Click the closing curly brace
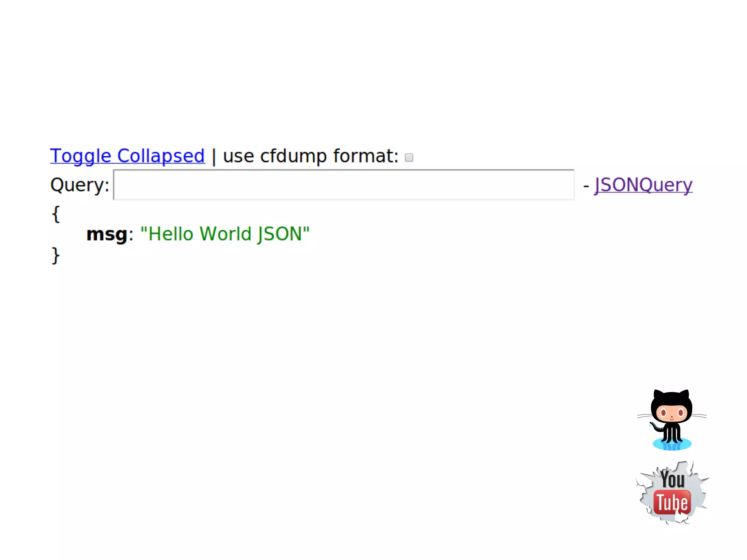This screenshot has width=747, height=560. click(55, 255)
